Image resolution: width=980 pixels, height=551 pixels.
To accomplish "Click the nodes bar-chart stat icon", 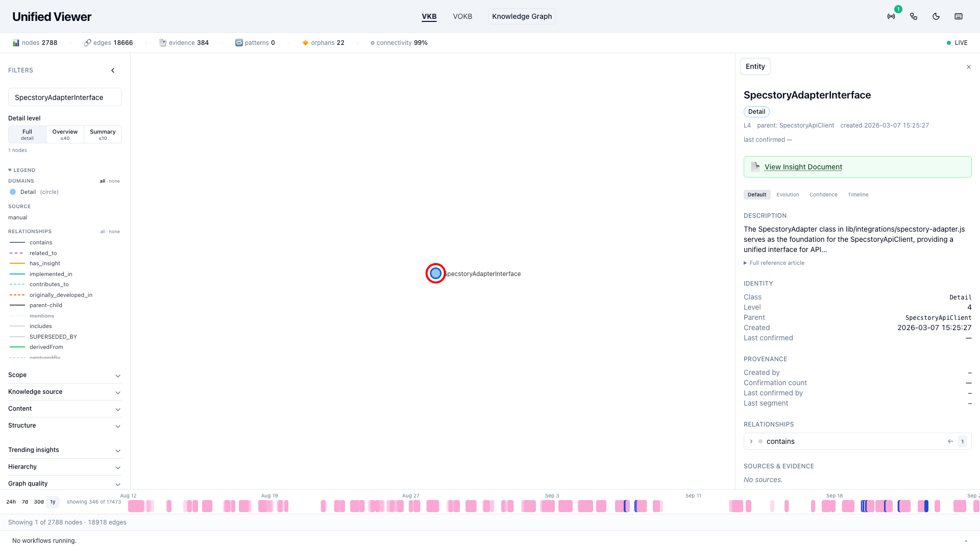I will pos(16,43).
